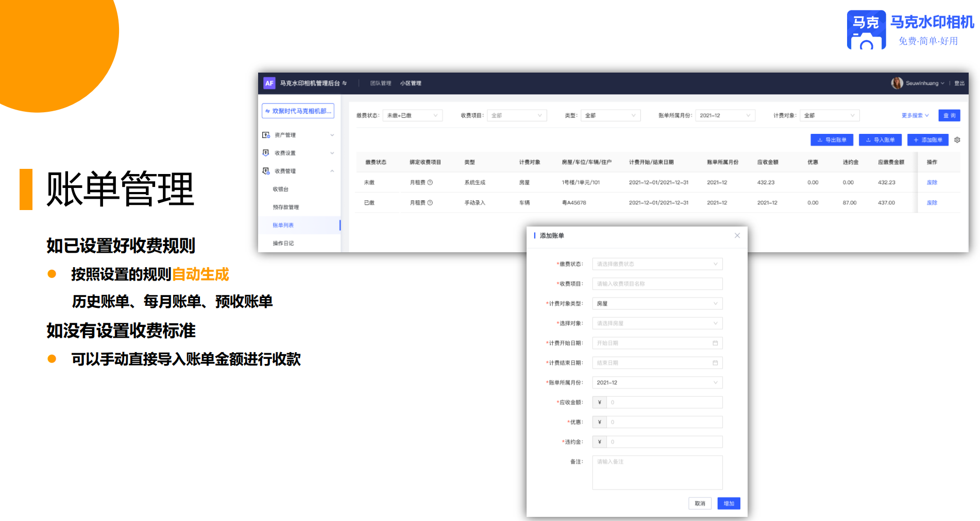Click the 缴费状态 column header
Image resolution: width=980 pixels, height=521 pixels.
pyautogui.click(x=376, y=162)
